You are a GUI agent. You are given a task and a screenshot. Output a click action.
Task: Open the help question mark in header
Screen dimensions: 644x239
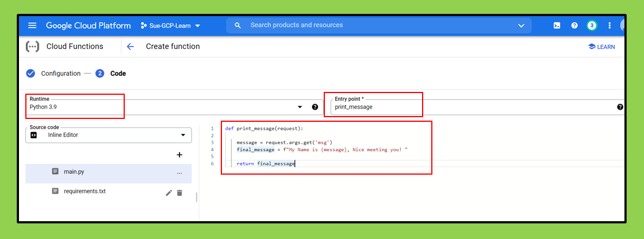pos(574,25)
